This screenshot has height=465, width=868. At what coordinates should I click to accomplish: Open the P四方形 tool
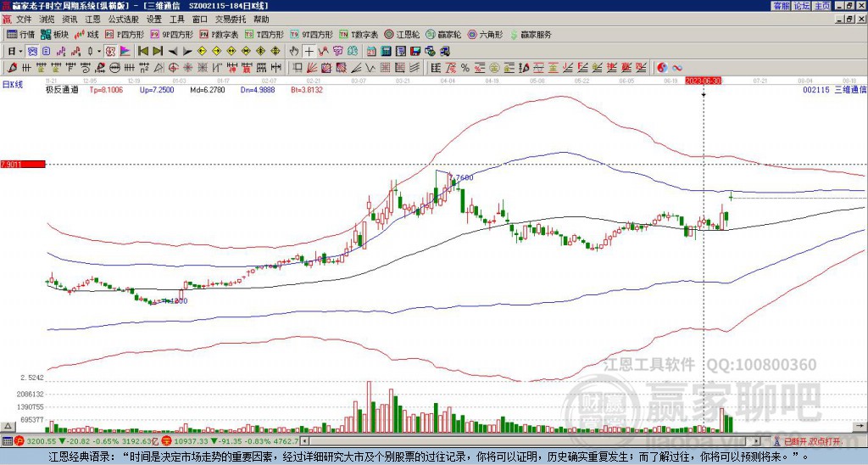point(125,34)
